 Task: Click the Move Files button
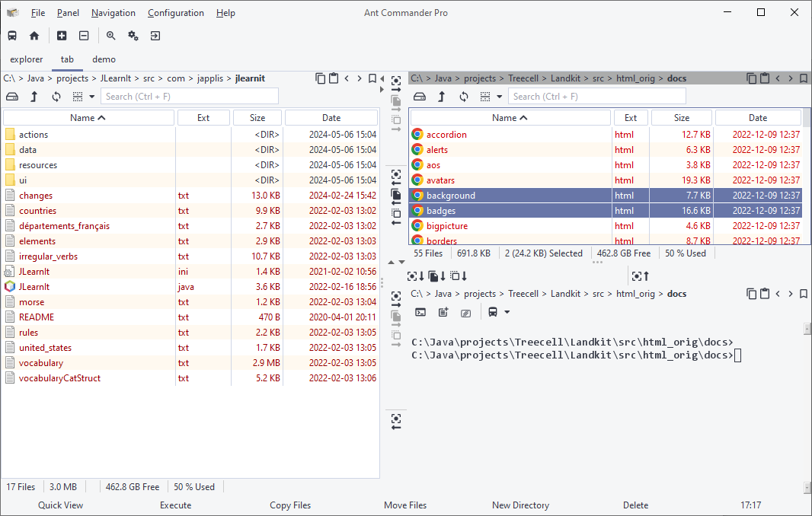405,505
